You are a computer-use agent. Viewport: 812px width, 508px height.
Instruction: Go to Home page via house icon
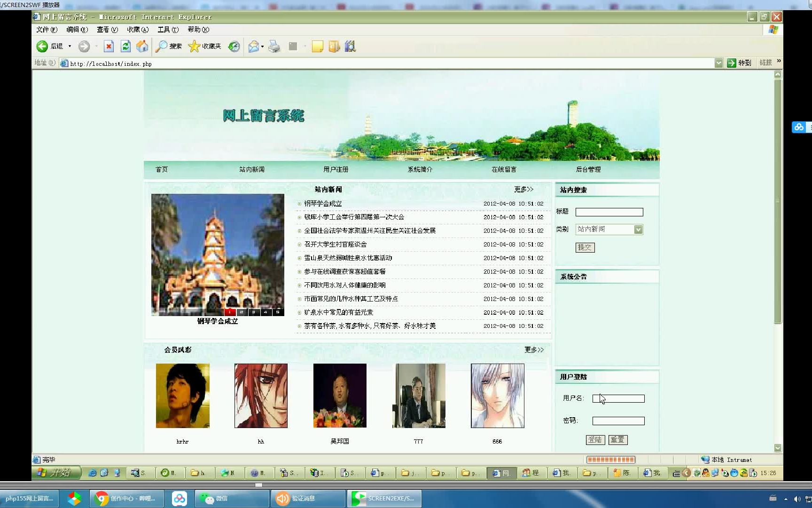(x=142, y=46)
